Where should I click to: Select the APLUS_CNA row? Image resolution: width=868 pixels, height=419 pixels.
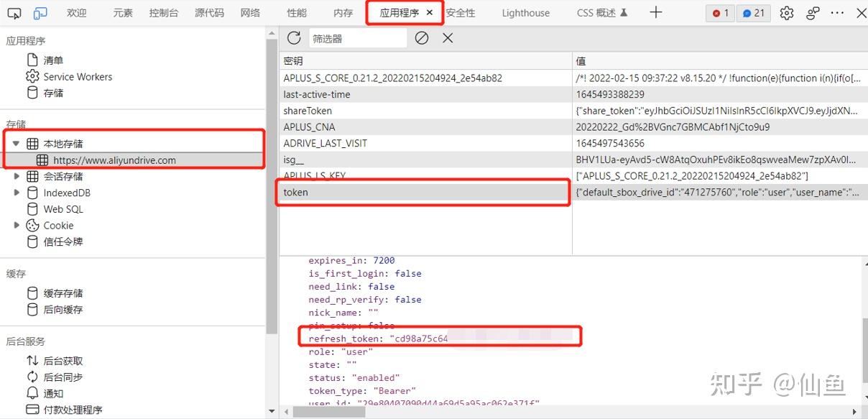(573, 127)
